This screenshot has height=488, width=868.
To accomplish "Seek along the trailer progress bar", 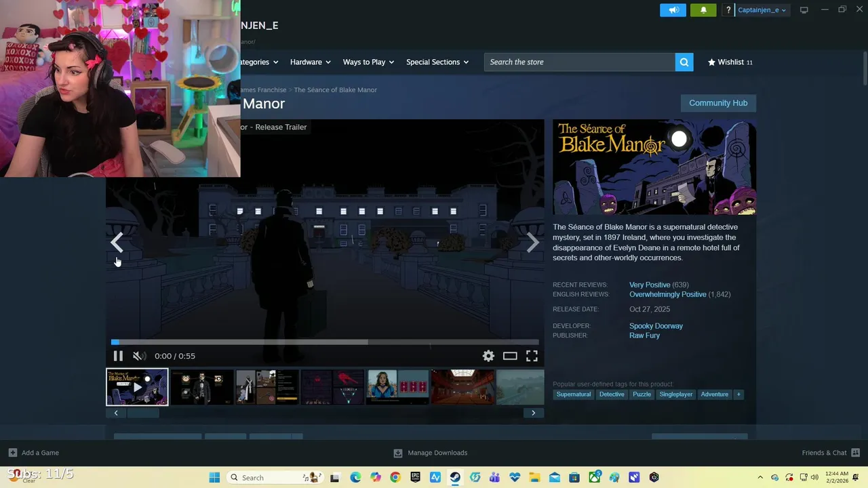I will [x=325, y=342].
